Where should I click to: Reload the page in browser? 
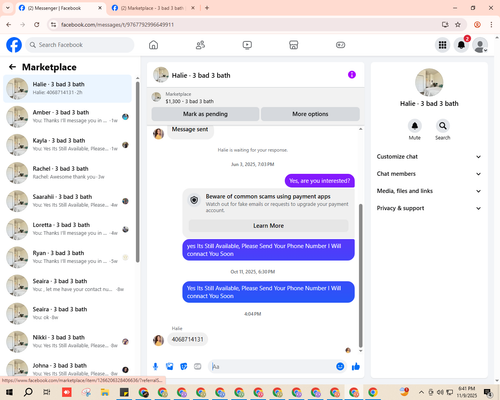point(37,24)
